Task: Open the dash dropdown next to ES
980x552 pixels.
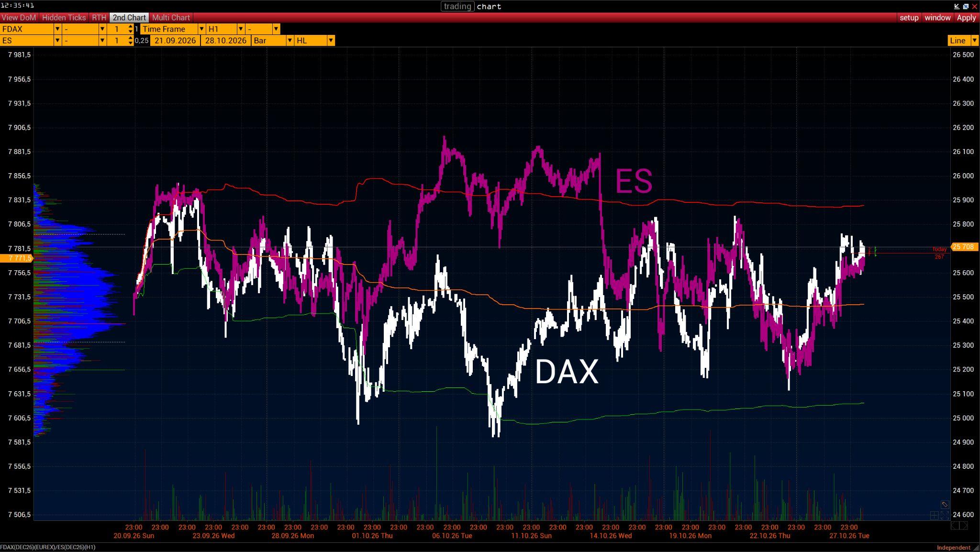Action: click(102, 40)
